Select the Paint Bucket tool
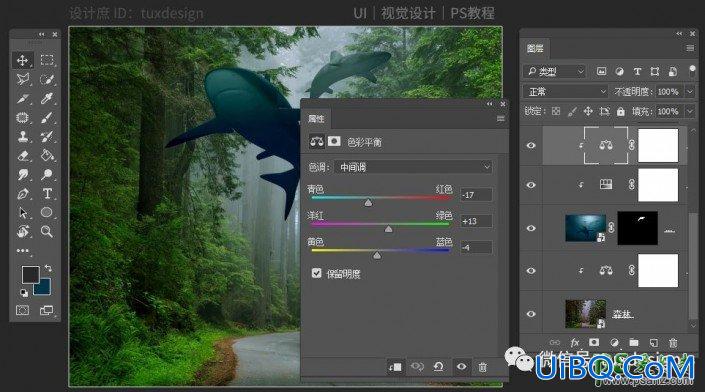The image size is (705, 392). pyautogui.click(x=47, y=156)
